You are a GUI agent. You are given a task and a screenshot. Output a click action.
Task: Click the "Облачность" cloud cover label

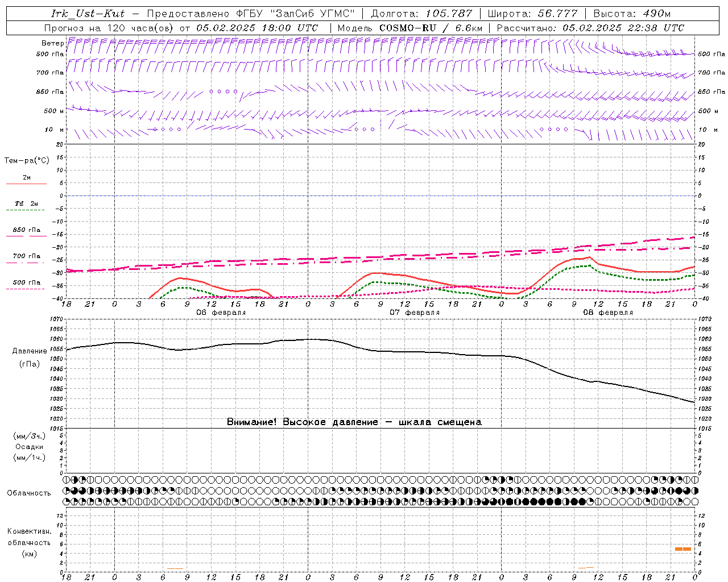point(29,493)
